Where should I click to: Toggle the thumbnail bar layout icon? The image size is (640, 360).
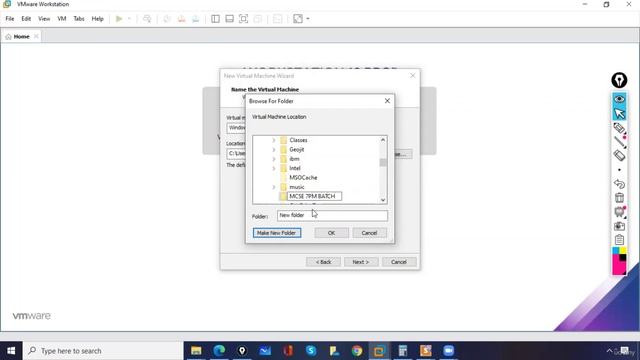click(229, 19)
